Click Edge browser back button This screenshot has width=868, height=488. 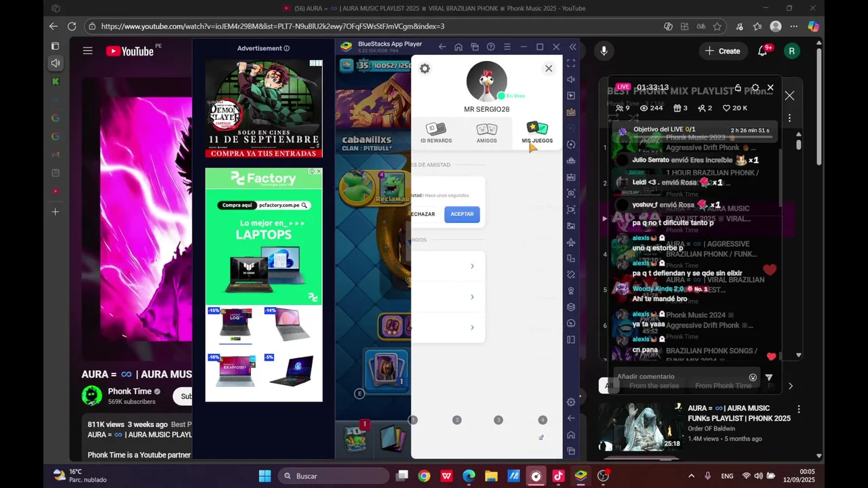point(54,26)
